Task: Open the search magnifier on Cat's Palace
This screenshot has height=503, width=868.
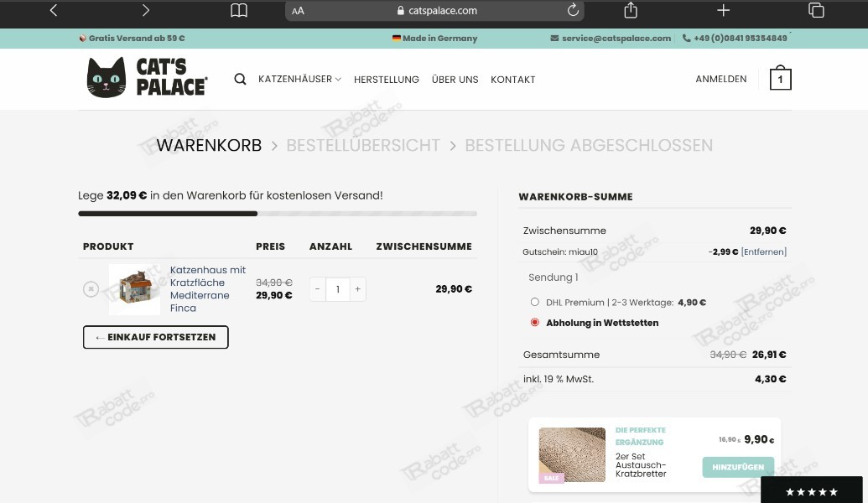Action: click(240, 79)
